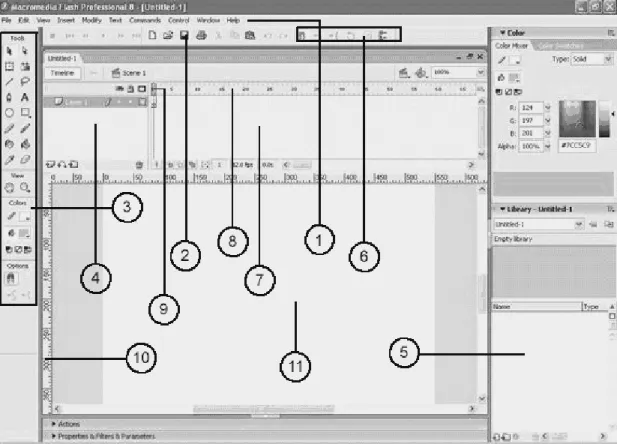Viewport: 617px width, 444px height.
Task: Select the Selection arrow tool
Action: coord(9,51)
